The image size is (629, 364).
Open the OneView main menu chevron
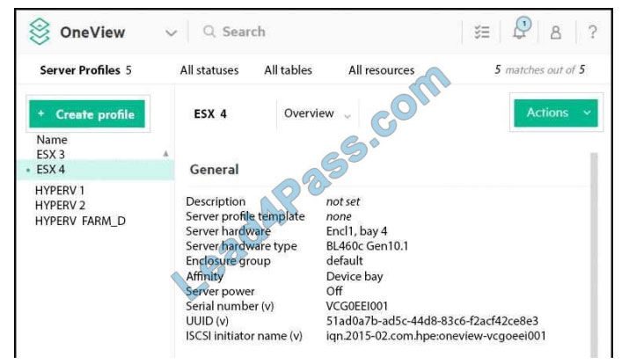pyautogui.click(x=172, y=33)
